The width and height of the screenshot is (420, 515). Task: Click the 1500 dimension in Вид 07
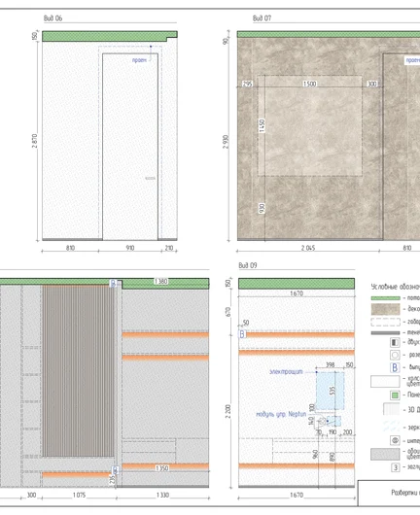click(309, 84)
